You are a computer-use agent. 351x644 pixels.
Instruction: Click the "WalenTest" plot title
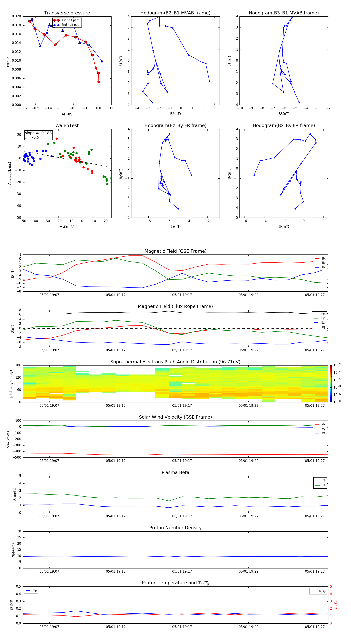(x=67, y=125)
